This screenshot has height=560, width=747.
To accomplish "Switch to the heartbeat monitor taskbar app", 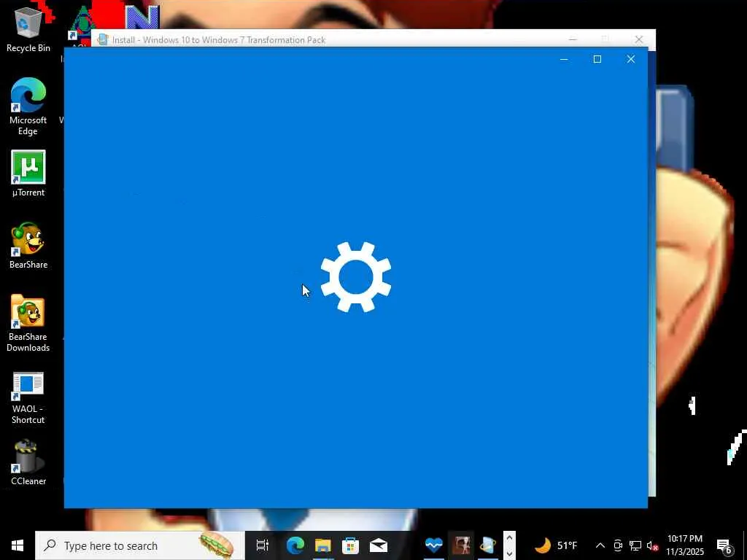I will pos(433,545).
